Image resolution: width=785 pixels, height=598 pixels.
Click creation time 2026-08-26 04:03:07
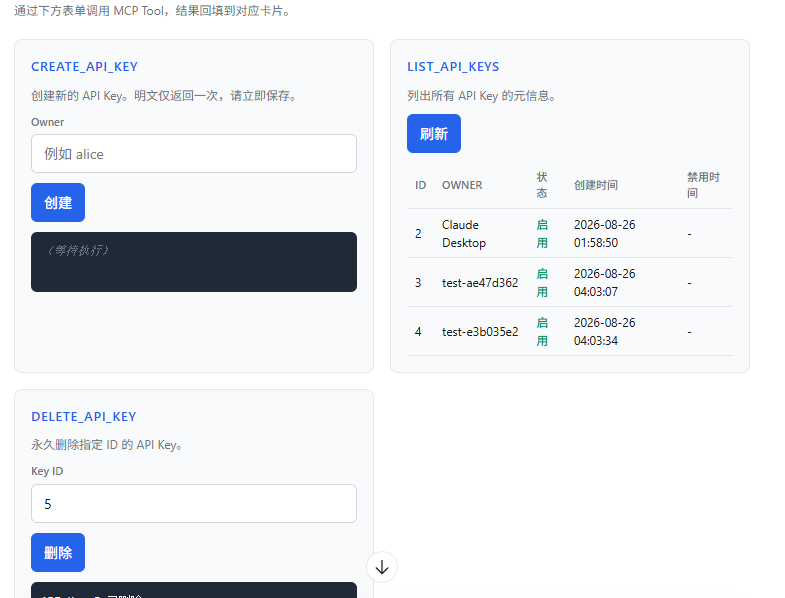point(605,283)
